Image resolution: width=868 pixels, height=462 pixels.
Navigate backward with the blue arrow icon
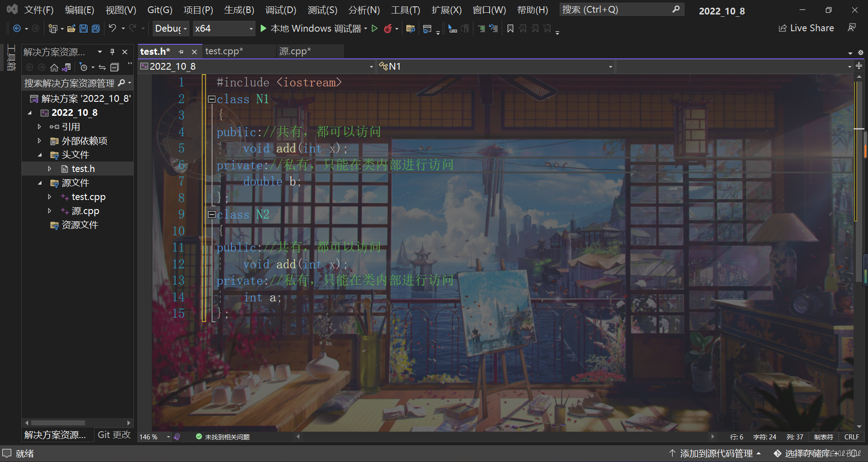(17, 29)
